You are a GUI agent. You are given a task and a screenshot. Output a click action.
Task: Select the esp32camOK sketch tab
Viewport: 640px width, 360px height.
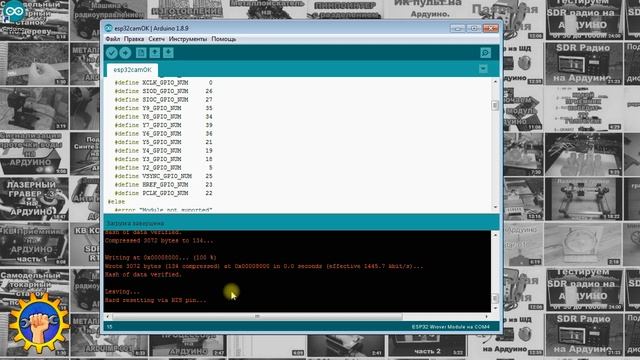point(132,70)
